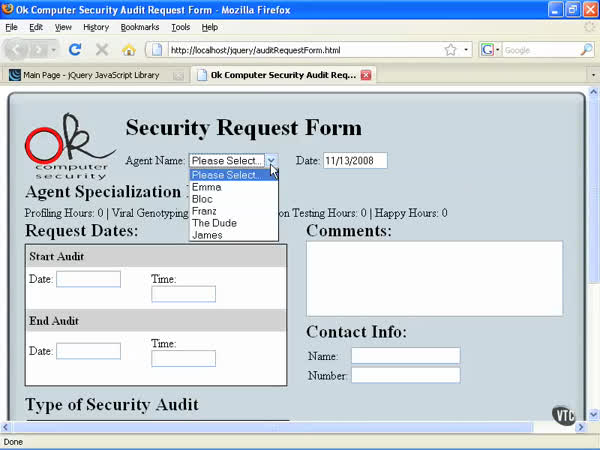Go to the Home page icon

point(128,49)
